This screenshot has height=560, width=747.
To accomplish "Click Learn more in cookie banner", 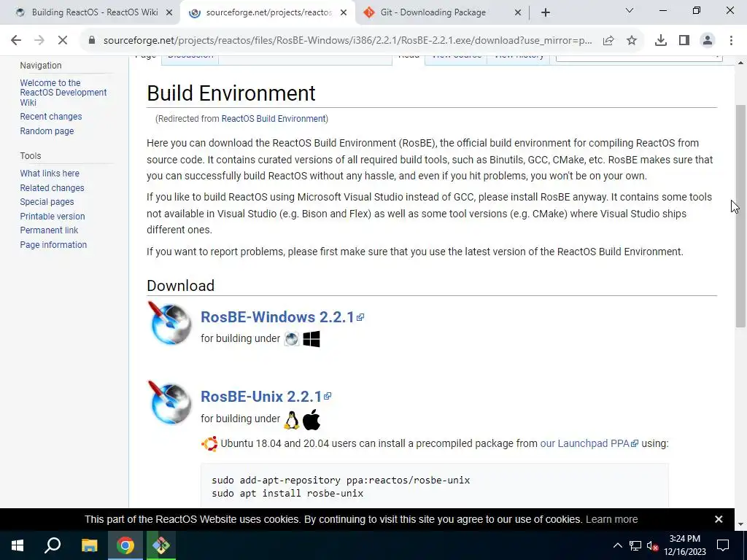I will (x=612, y=519).
